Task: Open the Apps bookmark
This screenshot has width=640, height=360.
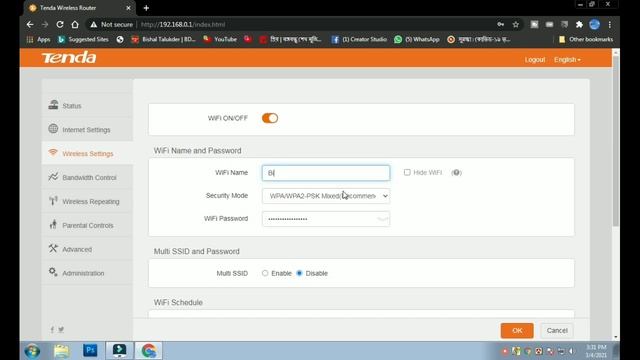Action: tap(38, 40)
